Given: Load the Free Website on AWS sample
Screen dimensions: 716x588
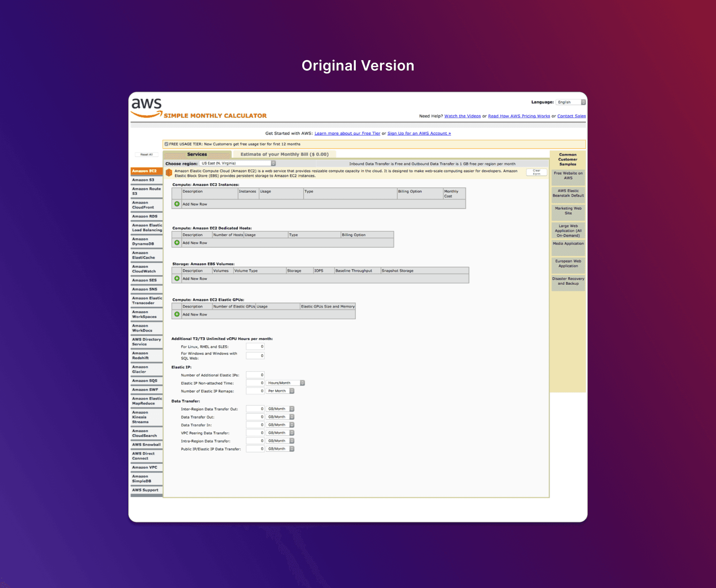Looking at the screenshot, I should coord(568,177).
